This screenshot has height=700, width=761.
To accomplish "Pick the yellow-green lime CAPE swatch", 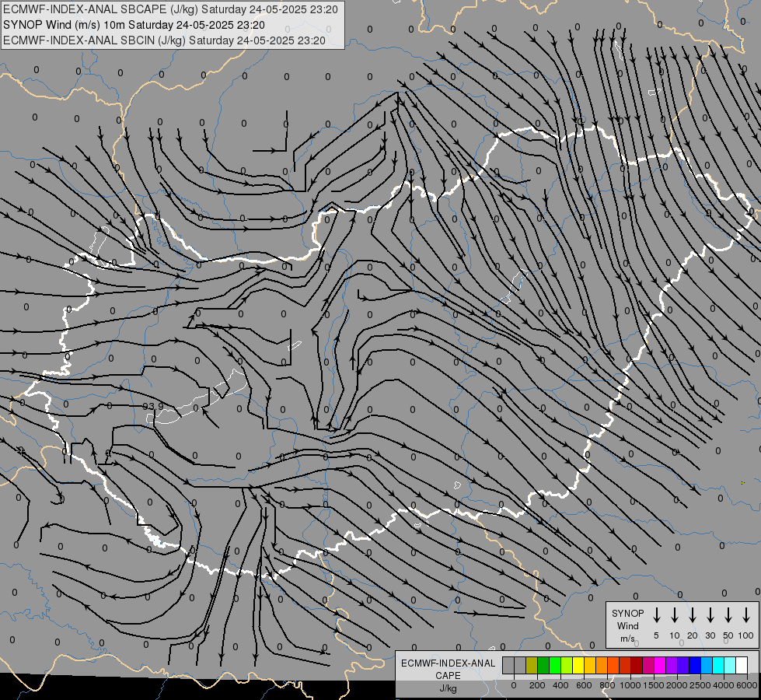I will click(567, 666).
